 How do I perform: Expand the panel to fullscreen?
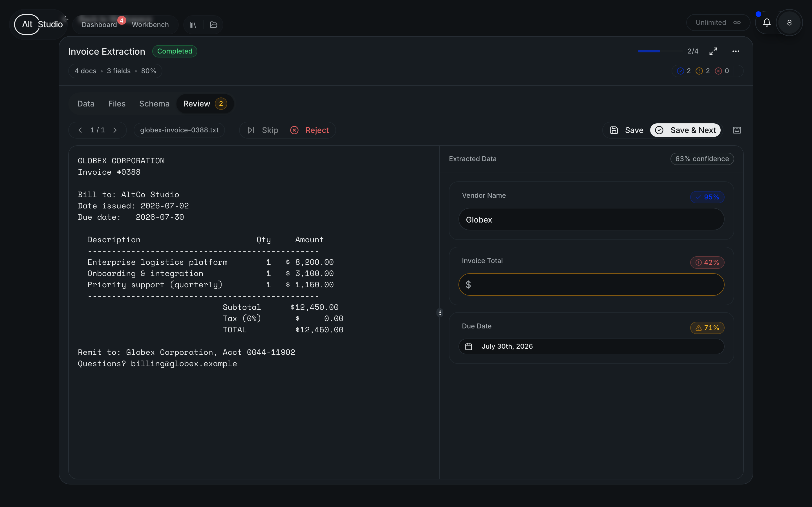[x=713, y=51]
